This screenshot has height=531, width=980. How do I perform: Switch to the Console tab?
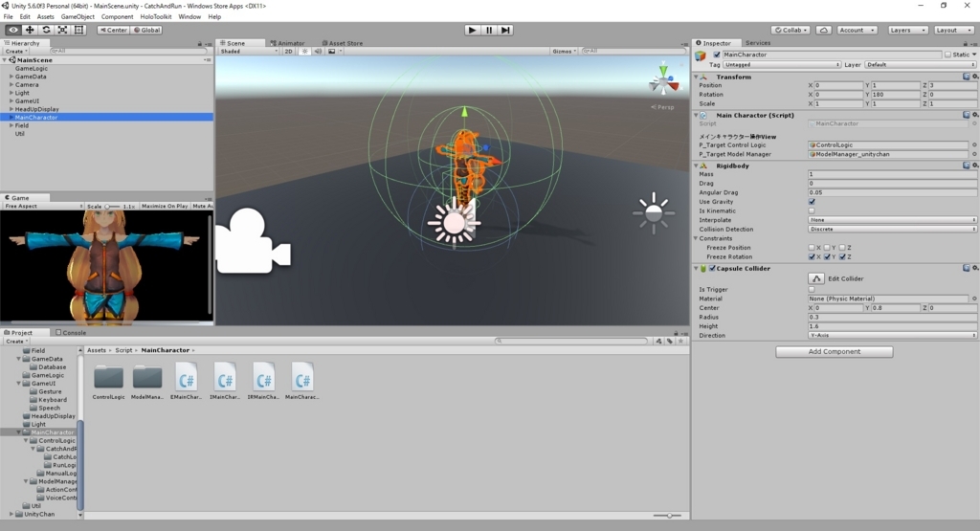(x=71, y=332)
